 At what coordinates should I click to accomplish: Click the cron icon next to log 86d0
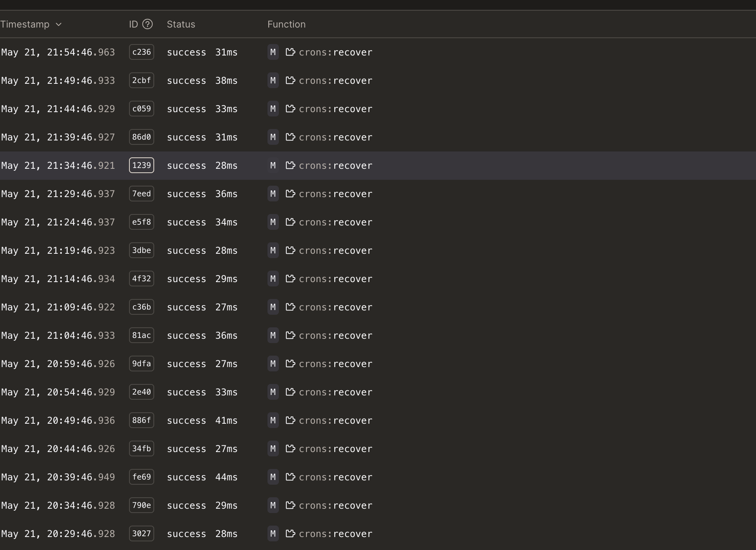(x=290, y=137)
